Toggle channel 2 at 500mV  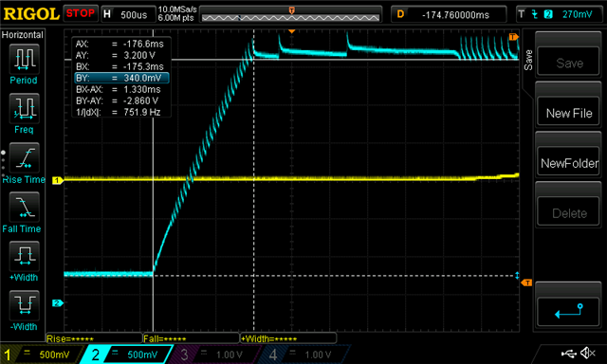point(126,355)
